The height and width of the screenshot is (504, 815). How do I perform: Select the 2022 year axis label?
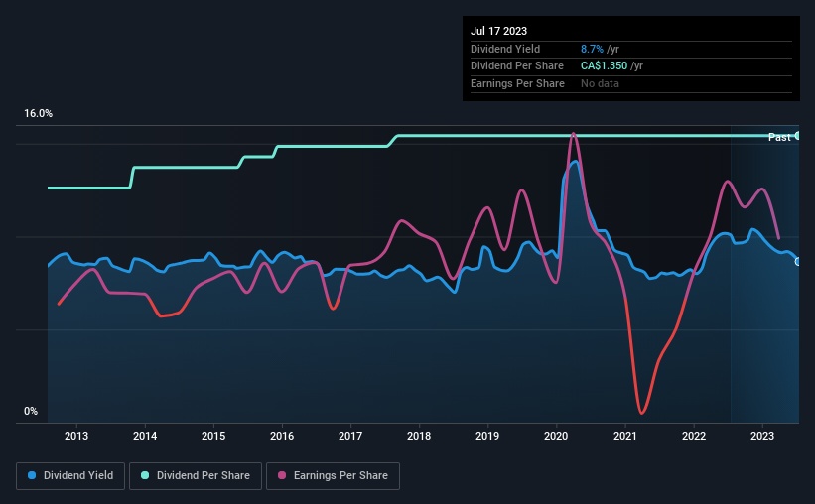694,436
